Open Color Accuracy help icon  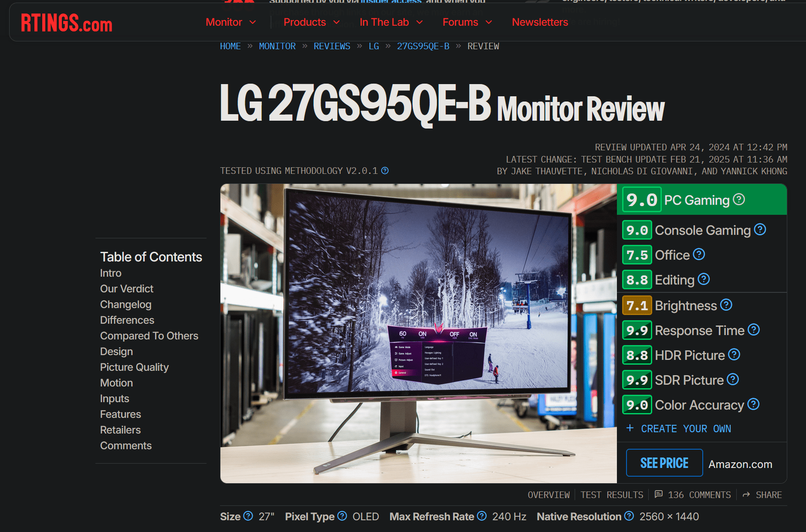753,404
